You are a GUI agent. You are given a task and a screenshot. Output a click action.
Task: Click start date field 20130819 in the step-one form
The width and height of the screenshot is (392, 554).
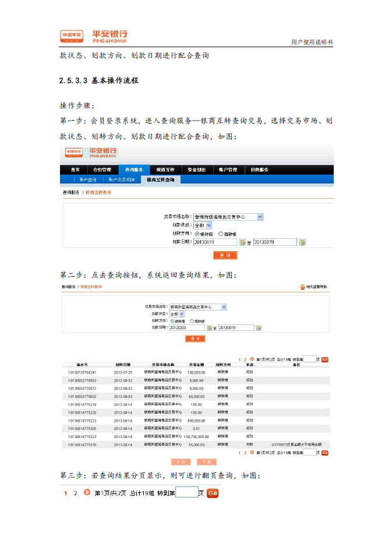tap(215, 242)
